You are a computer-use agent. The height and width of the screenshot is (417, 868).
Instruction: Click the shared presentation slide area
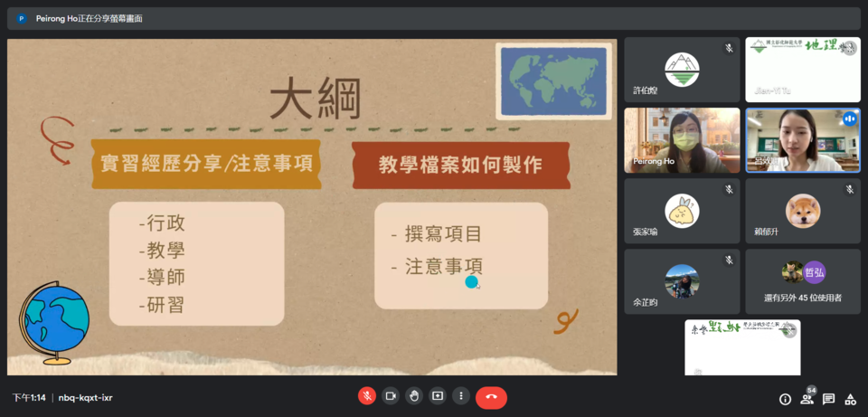312,206
